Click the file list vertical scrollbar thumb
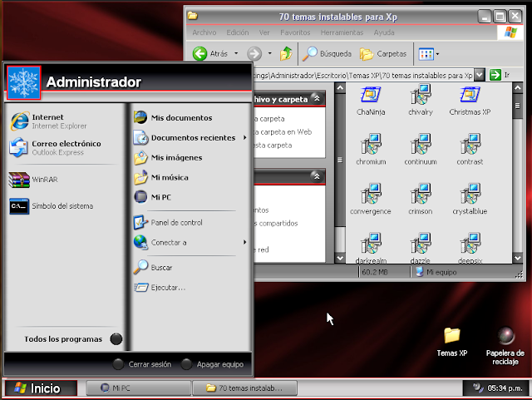The height and width of the screenshot is (400, 532). point(517,106)
